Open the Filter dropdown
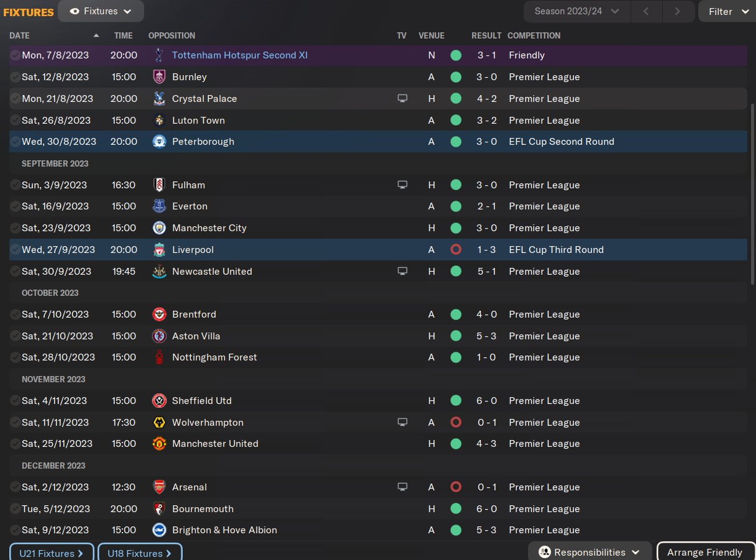The width and height of the screenshot is (756, 560). (x=727, y=11)
